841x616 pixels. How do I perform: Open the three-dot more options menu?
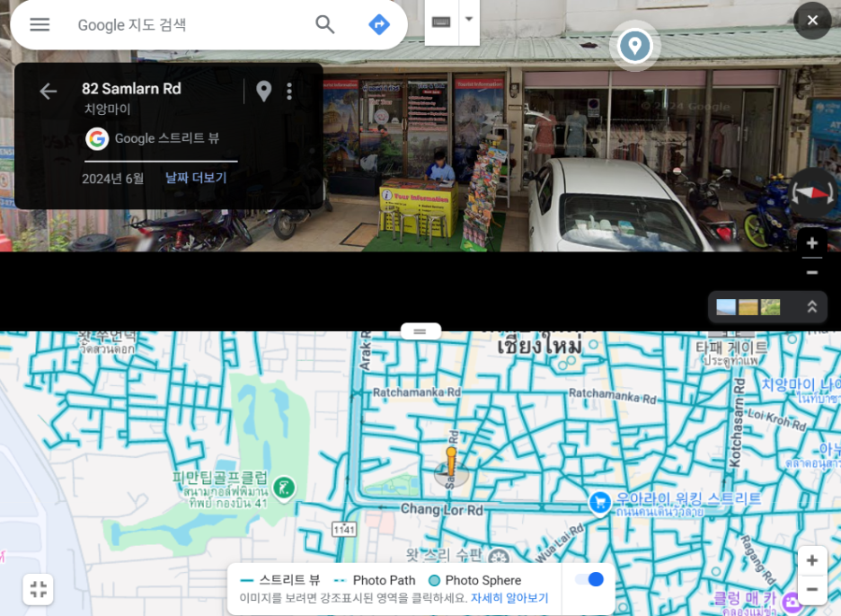[289, 91]
